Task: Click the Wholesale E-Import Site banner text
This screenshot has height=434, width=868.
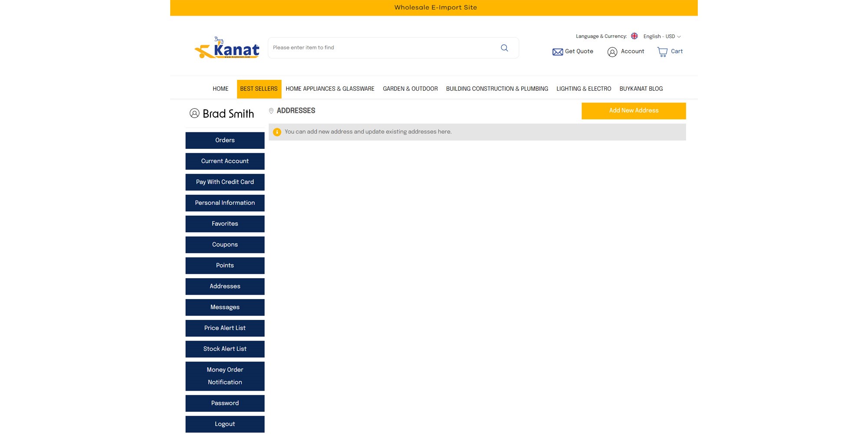Action: pos(435,7)
